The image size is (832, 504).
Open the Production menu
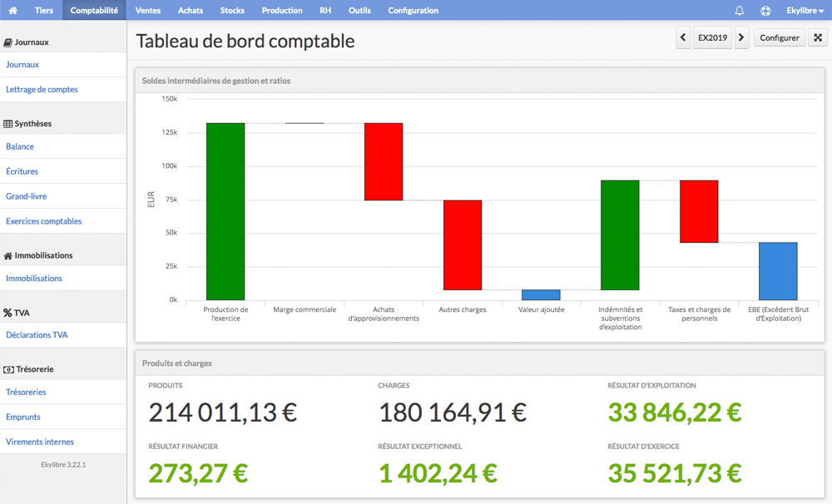pyautogui.click(x=282, y=10)
